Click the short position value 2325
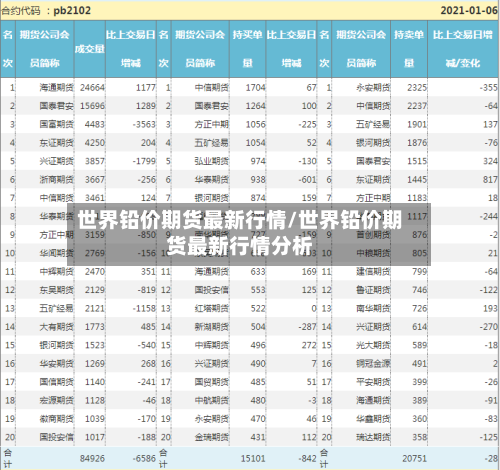The image size is (500, 470). [x=417, y=88]
